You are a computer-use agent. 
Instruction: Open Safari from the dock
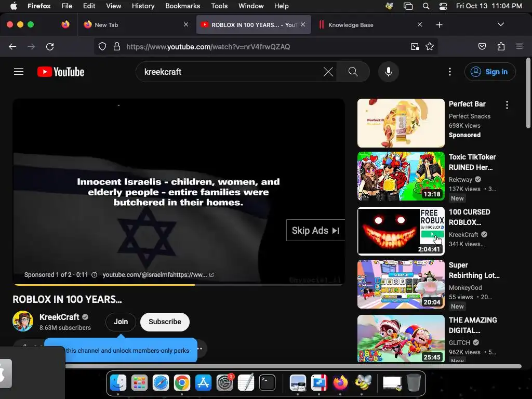pos(161,383)
